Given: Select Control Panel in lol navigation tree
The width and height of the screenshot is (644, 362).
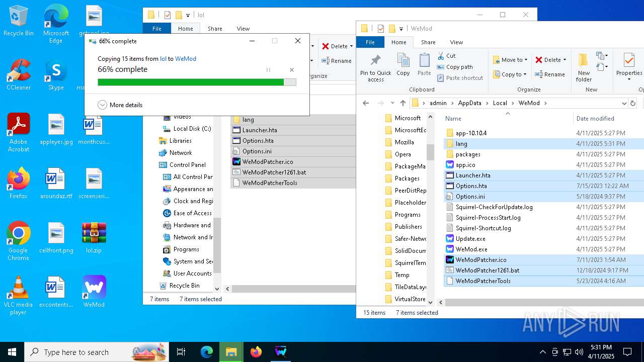Looking at the screenshot, I should [x=187, y=165].
